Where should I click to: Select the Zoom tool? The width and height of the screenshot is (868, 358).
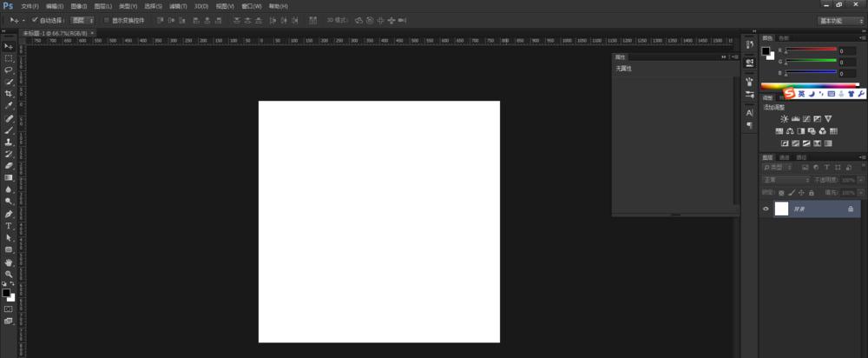[9, 274]
